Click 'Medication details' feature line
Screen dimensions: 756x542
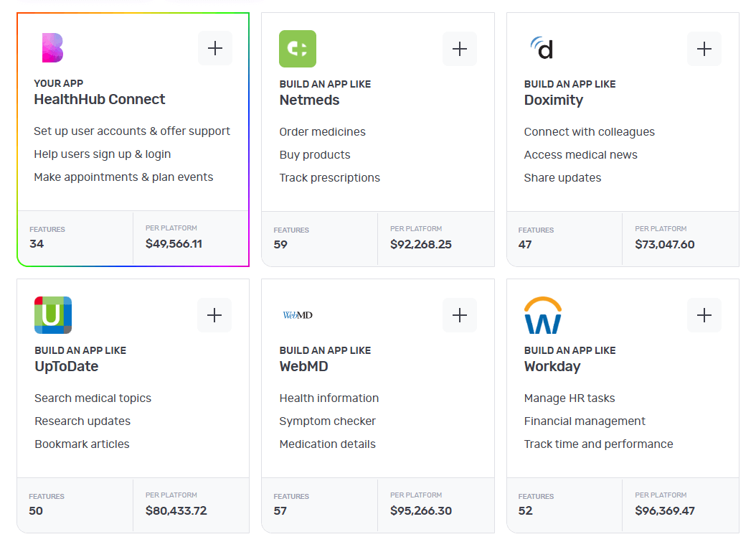327,444
